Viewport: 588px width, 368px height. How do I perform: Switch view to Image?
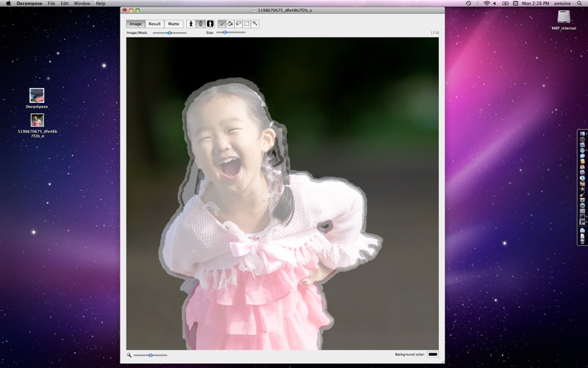(x=136, y=24)
